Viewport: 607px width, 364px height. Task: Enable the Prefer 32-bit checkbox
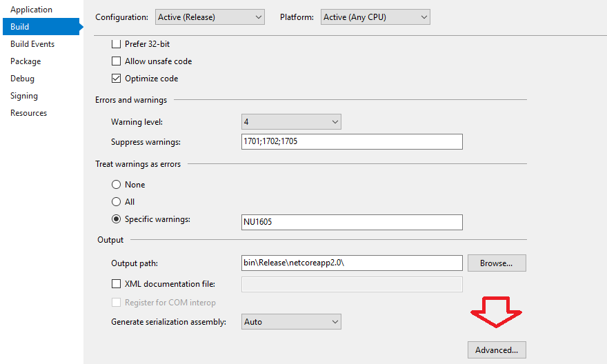[x=116, y=44]
